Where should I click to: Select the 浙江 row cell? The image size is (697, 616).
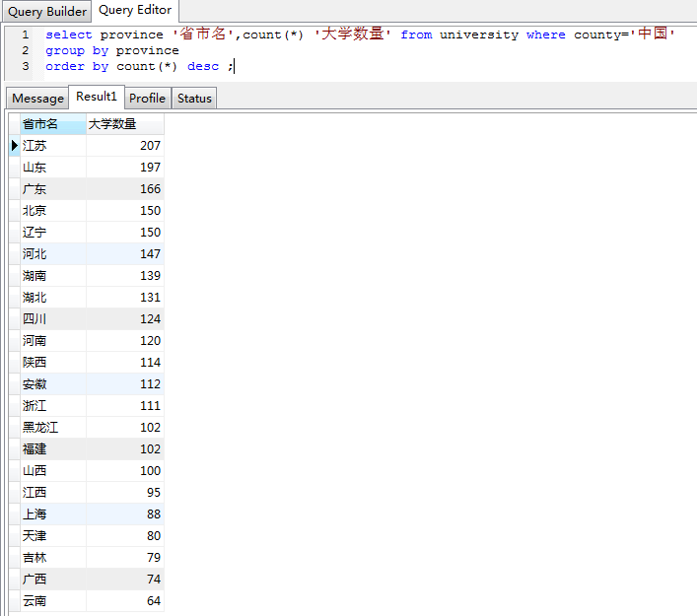tap(53, 406)
